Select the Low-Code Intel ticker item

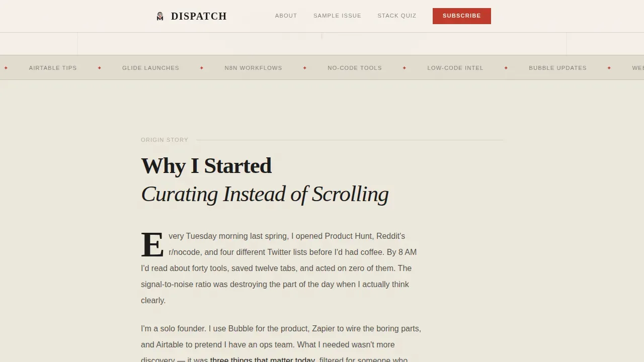(455, 68)
